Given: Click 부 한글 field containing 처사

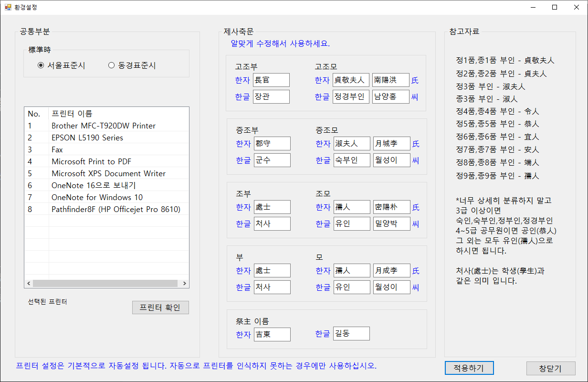Looking at the screenshot, I should tap(272, 287).
